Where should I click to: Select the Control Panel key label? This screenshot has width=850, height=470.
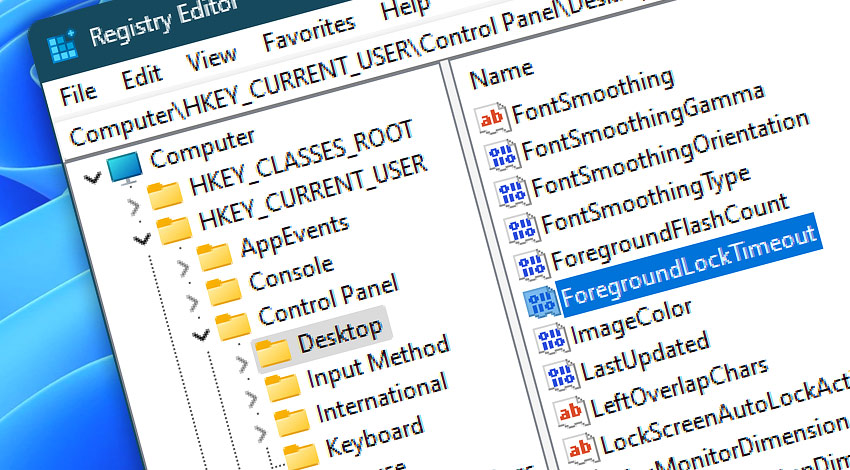tap(329, 298)
